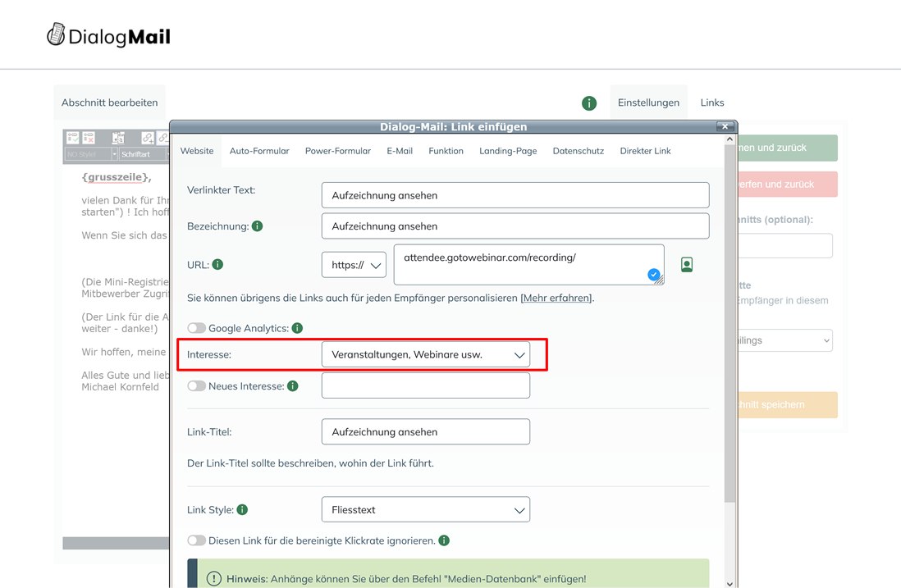Open the Interesse dropdown
This screenshot has width=901, height=588.
425,355
